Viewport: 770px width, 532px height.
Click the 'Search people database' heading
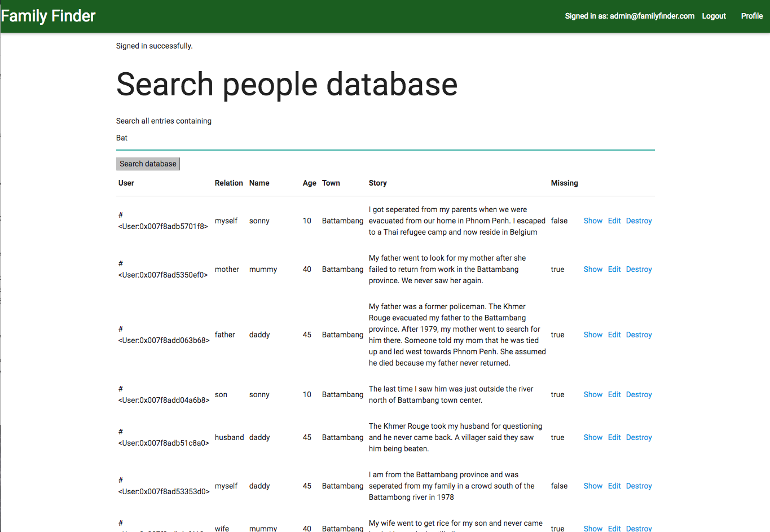287,84
